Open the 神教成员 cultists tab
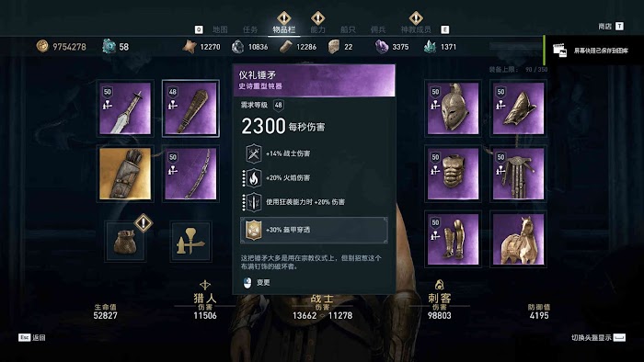 coord(416,29)
